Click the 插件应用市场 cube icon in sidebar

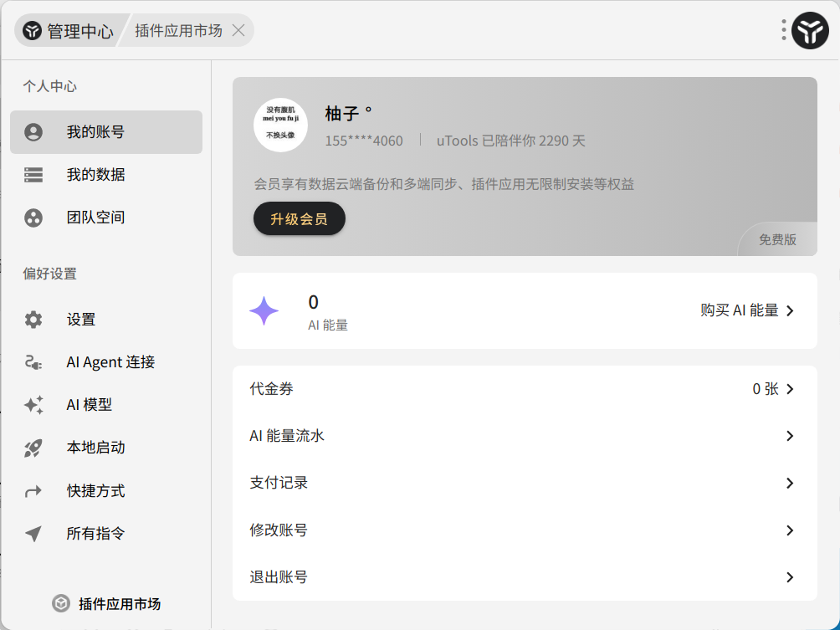pyautogui.click(x=61, y=603)
